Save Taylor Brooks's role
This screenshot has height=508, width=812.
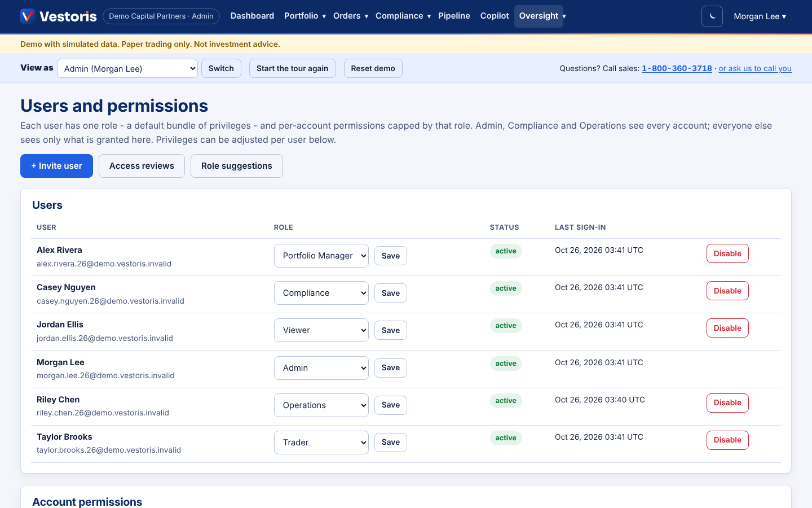click(391, 443)
